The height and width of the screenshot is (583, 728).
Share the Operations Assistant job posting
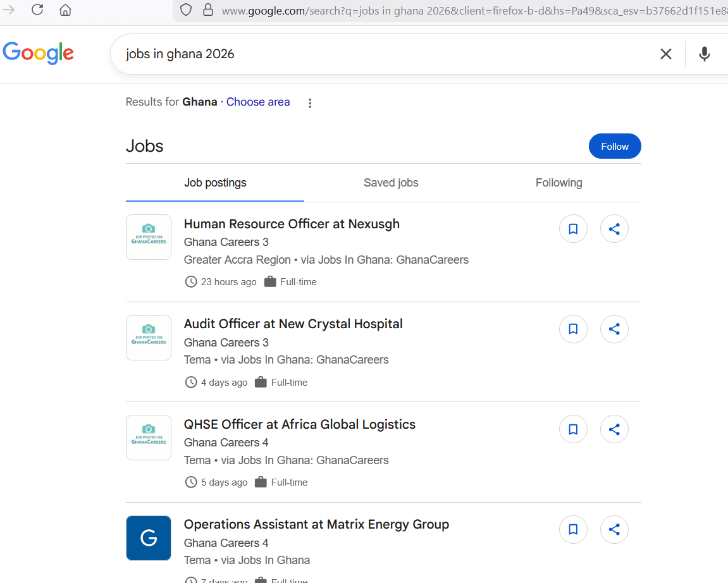tap(614, 529)
